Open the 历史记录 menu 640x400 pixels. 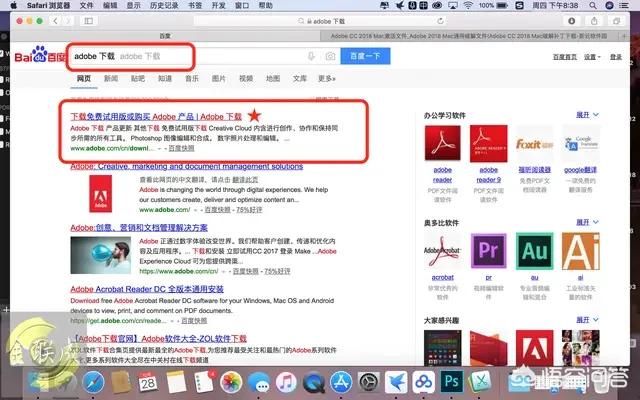164,5
